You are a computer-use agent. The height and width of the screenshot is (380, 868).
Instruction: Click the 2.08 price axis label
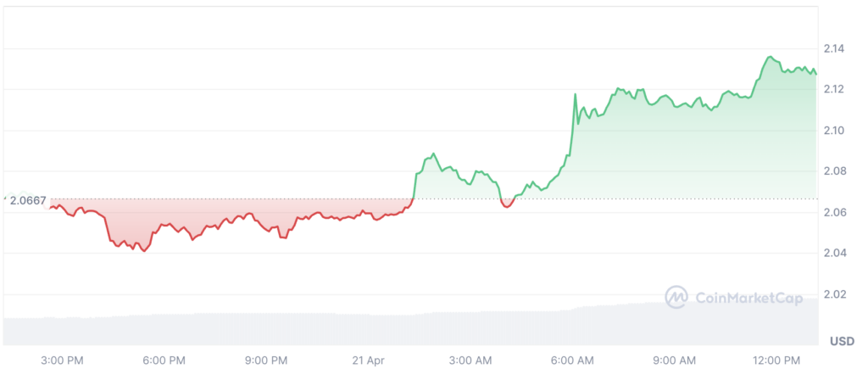(x=835, y=170)
